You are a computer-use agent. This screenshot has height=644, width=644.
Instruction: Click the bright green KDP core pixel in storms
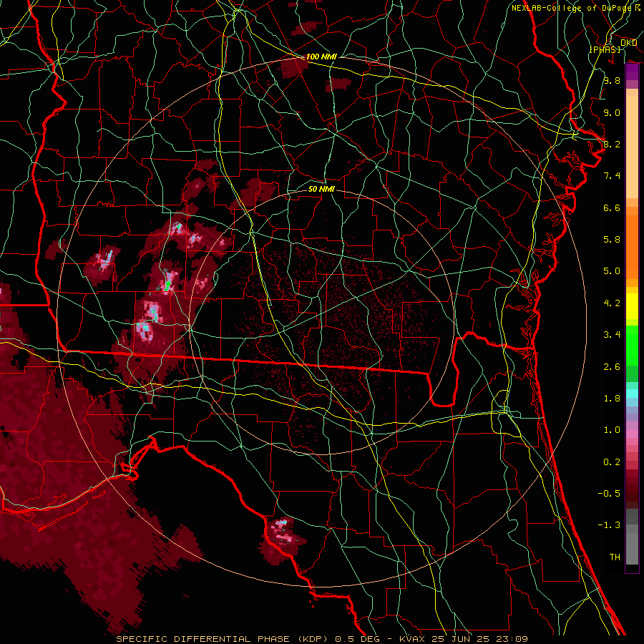click(x=167, y=285)
